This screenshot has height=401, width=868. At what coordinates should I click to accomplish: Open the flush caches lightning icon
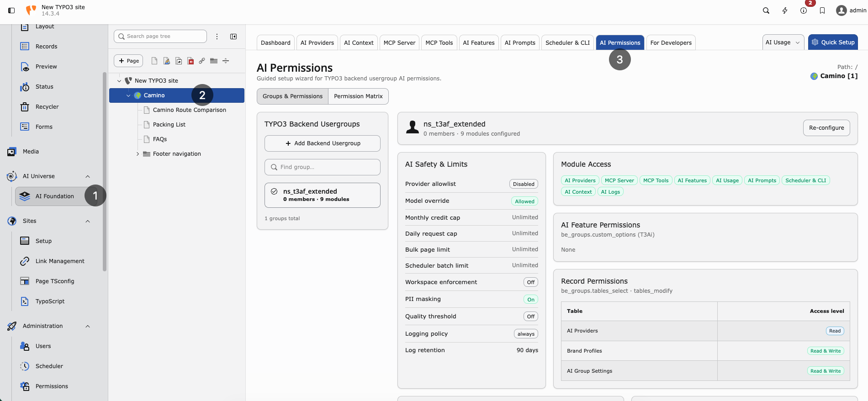point(785,11)
